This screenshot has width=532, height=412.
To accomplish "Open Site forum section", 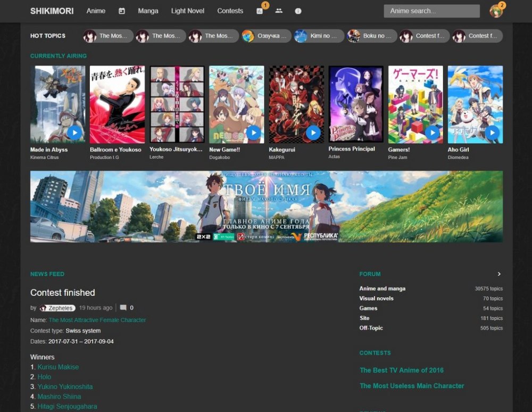I will coord(364,318).
